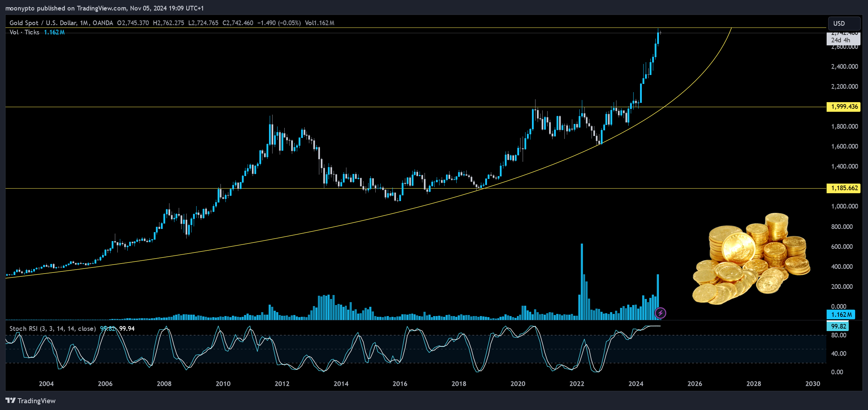This screenshot has height=410, width=868.
Task: Click the moonypto published on TradingView.com header
Action: [104, 8]
